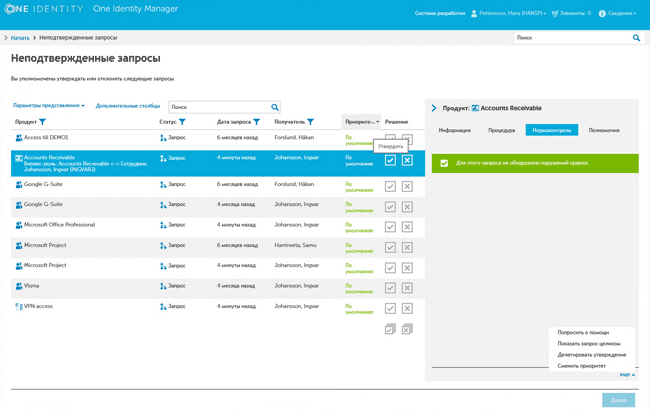Deny Microsoft Project request for Johansson
Image resolution: width=650 pixels, height=410 pixels.
pyautogui.click(x=407, y=268)
